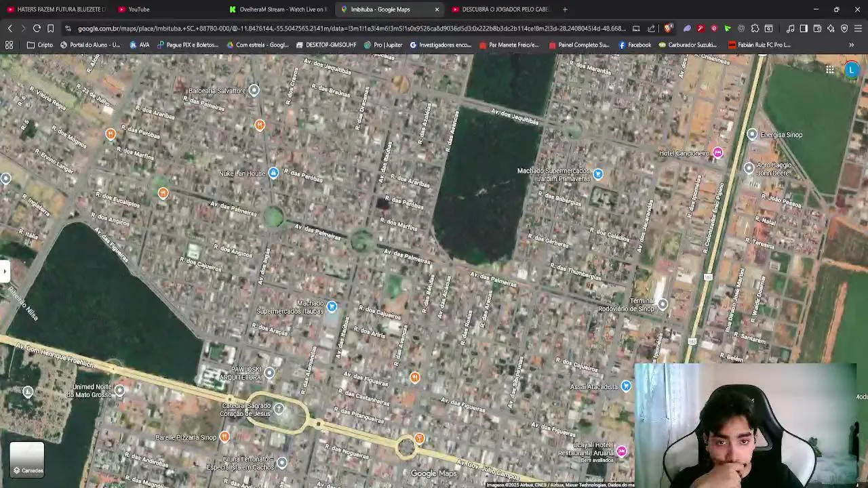Open the Assaí Atacadista pin
Viewport: 868px width, 488px height.
tap(626, 386)
